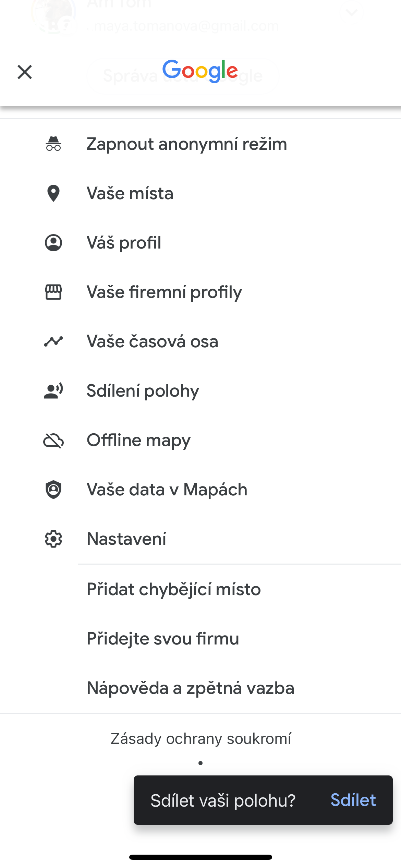The width and height of the screenshot is (401, 868).
Task: Close the account menu with X
Action: [x=25, y=72]
